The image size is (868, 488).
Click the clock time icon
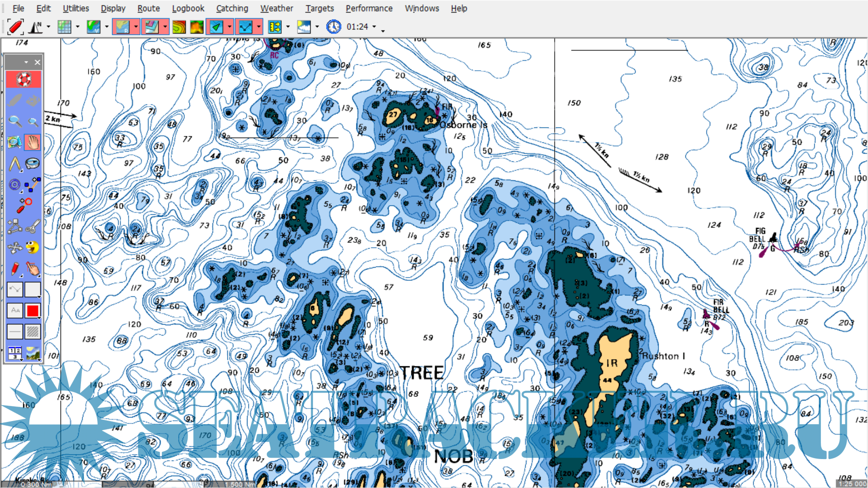pyautogui.click(x=333, y=27)
